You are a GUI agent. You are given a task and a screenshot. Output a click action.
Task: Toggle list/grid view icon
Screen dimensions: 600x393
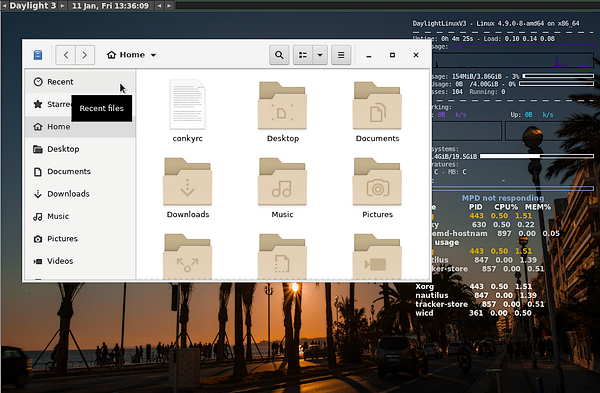303,55
